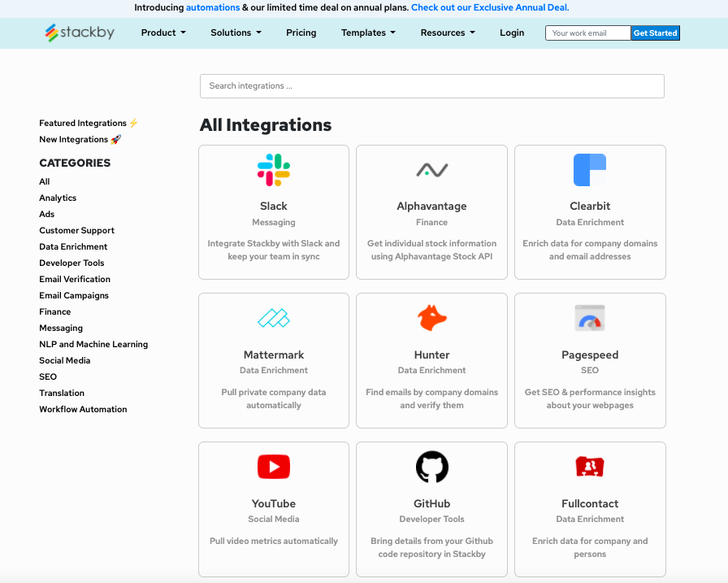Filter by Finance category in sidebar
This screenshot has width=728, height=583.
click(x=54, y=311)
